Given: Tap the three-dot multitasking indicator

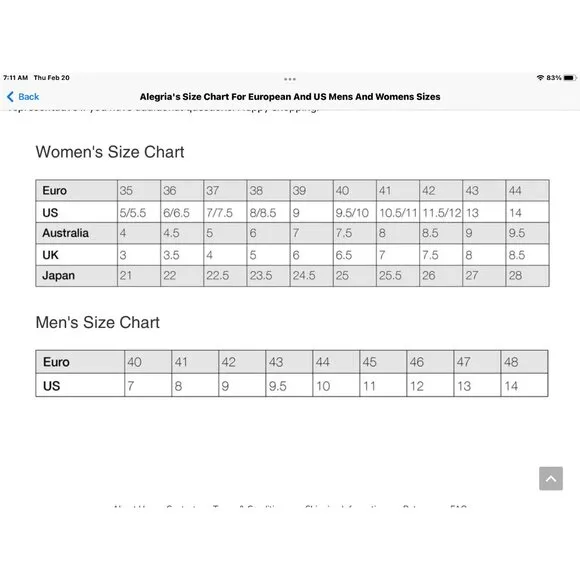Looking at the screenshot, I should coord(290,79).
